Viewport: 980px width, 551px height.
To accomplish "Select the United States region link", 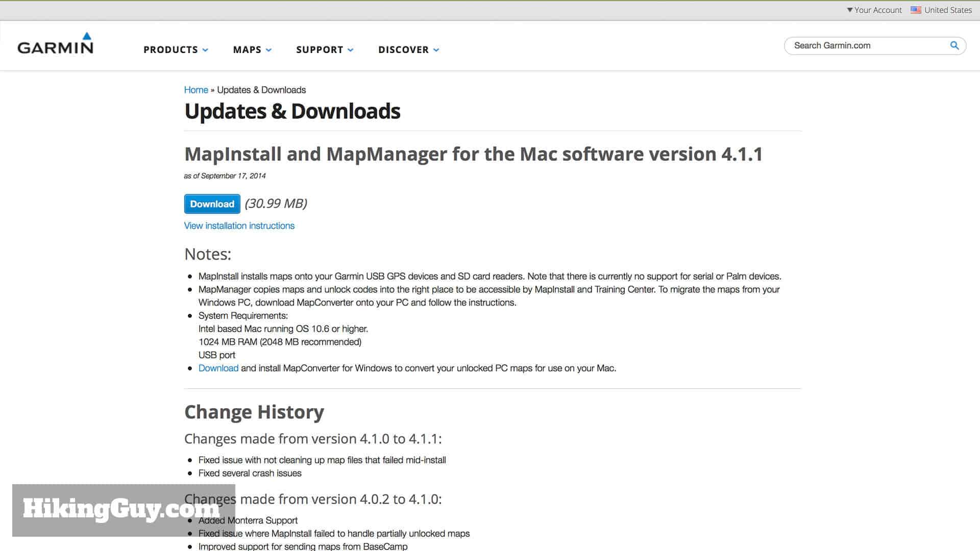I will (948, 10).
